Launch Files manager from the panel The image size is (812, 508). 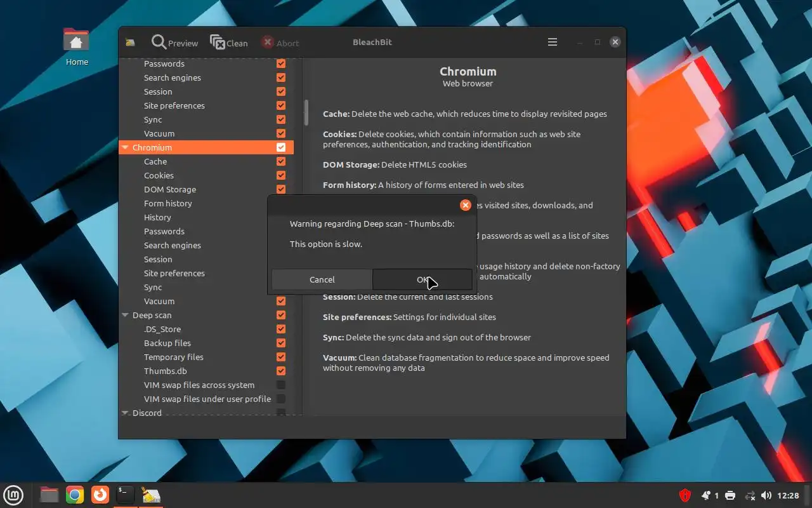coord(49,495)
